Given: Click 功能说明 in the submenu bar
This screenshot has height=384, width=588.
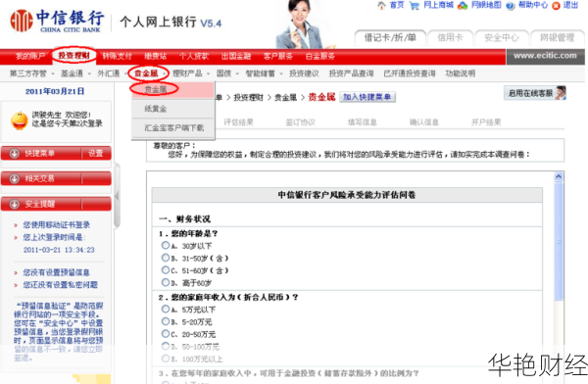Looking at the screenshot, I should [x=461, y=73].
